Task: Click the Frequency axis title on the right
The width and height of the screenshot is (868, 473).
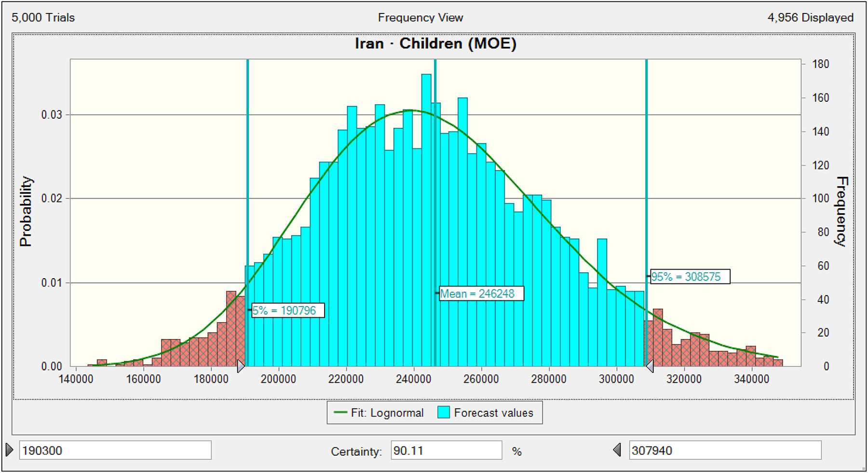Action: [841, 211]
